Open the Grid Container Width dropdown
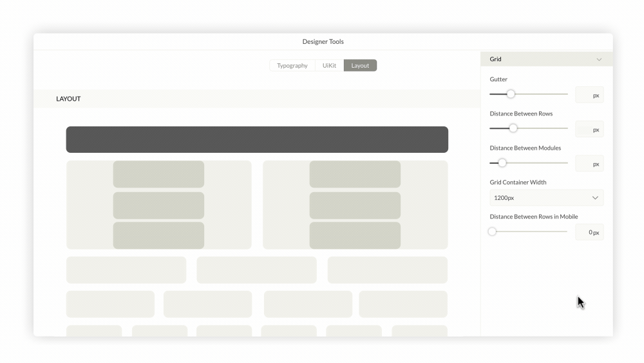644x363 pixels. click(546, 198)
